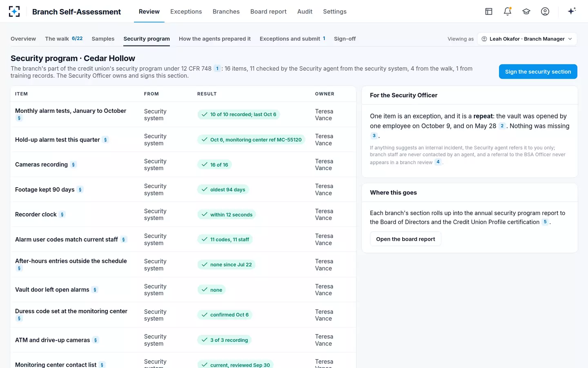Open section reference beside Recorder clock
The height and width of the screenshot is (368, 588).
(62, 215)
